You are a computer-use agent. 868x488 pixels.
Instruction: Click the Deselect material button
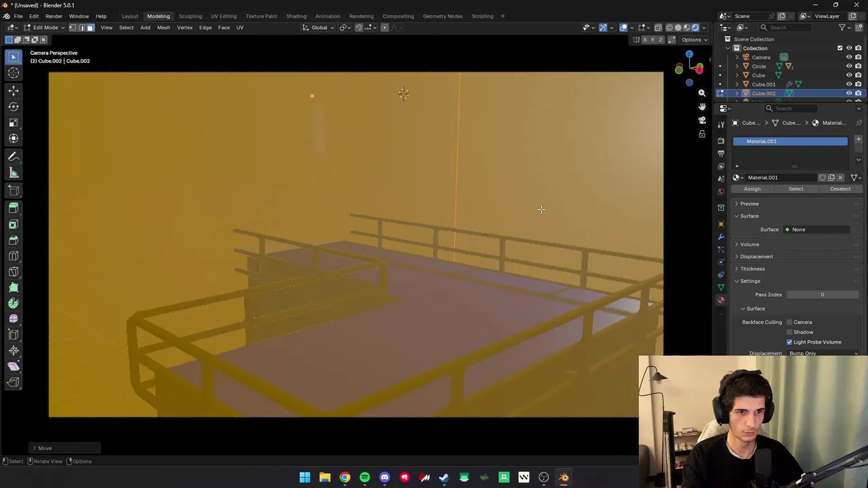[840, 189]
